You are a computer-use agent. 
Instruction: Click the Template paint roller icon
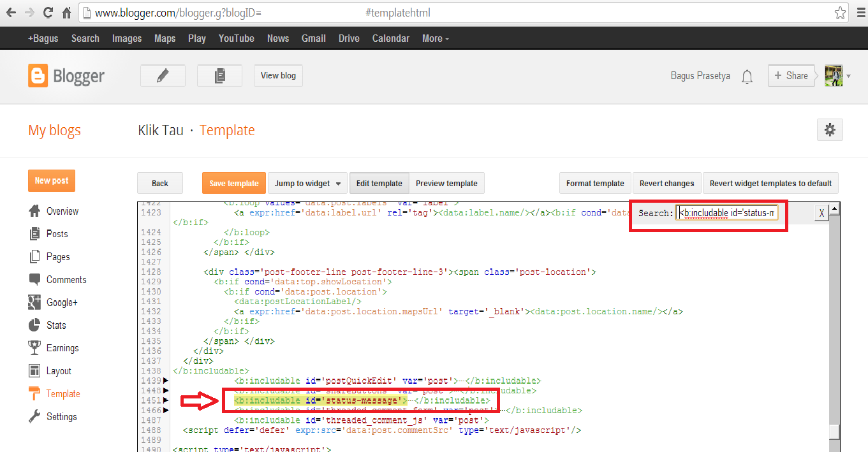tap(34, 394)
